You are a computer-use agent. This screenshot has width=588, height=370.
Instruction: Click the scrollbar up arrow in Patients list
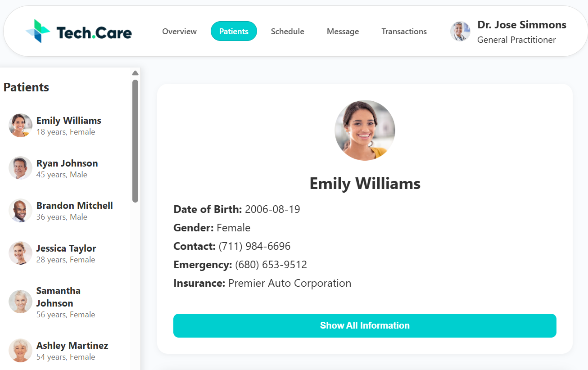click(x=135, y=73)
